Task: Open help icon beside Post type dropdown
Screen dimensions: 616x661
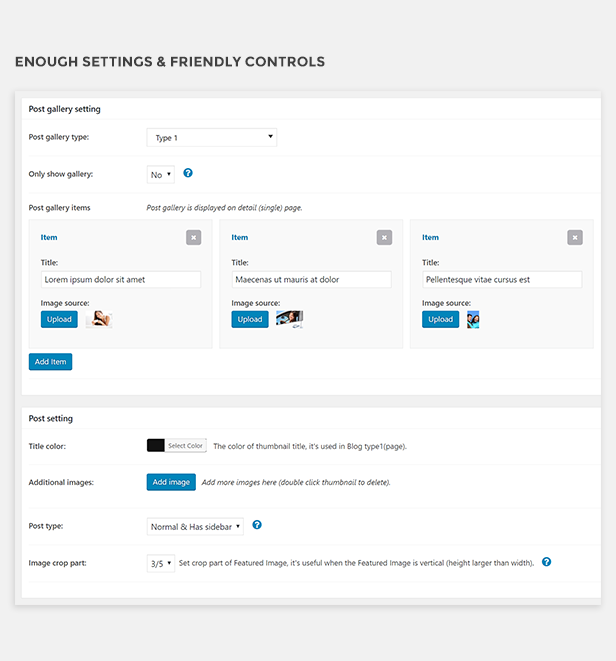Action: tap(257, 525)
